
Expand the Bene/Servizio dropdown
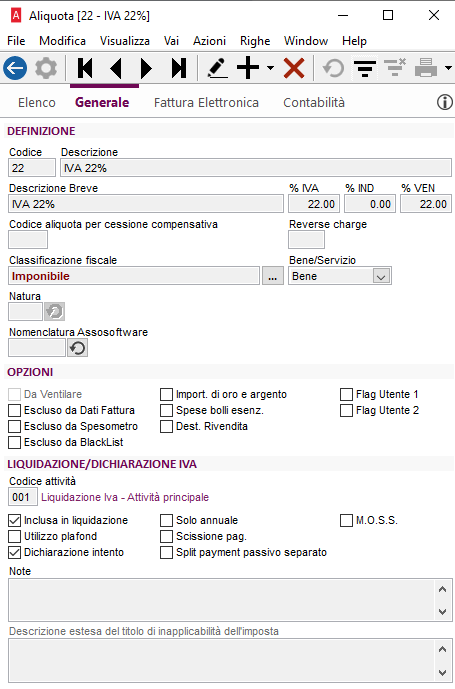[381, 276]
